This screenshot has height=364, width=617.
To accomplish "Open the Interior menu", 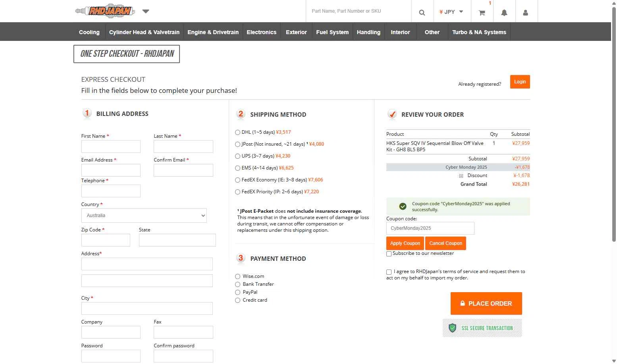I will [400, 32].
